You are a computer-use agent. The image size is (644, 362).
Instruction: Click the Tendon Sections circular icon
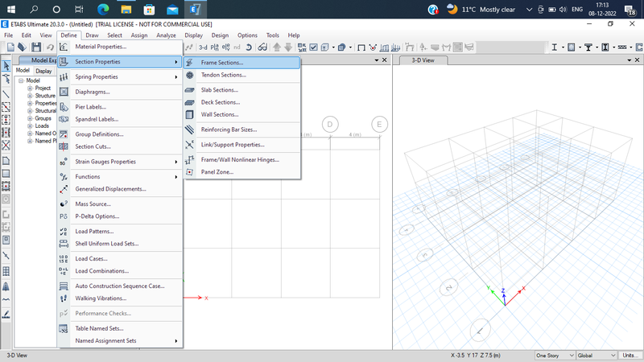point(189,75)
